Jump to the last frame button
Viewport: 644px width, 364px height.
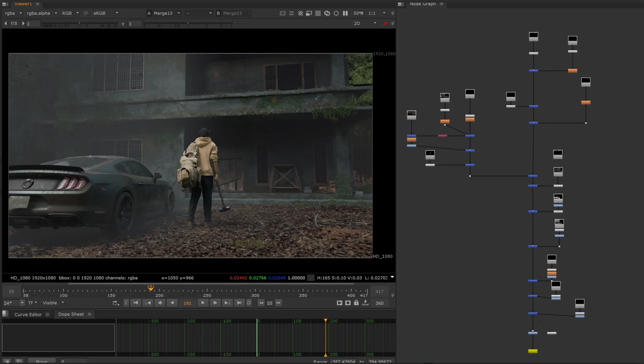(239, 303)
